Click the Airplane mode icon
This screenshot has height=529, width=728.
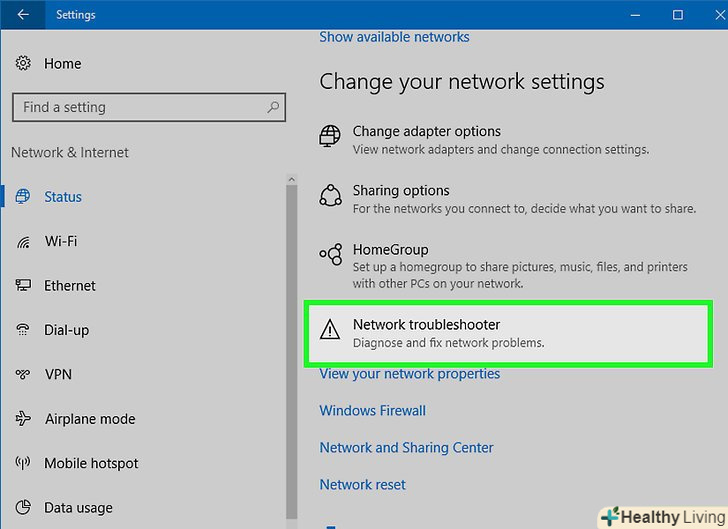click(24, 419)
